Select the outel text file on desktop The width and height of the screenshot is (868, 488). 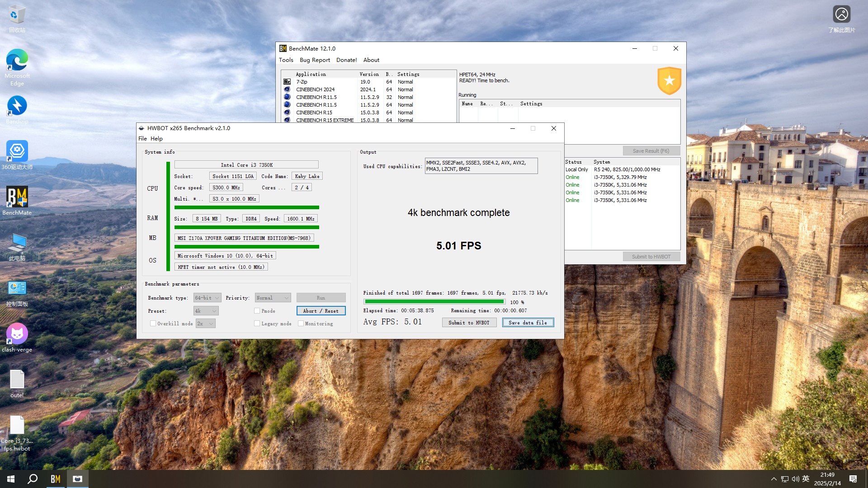point(17,384)
